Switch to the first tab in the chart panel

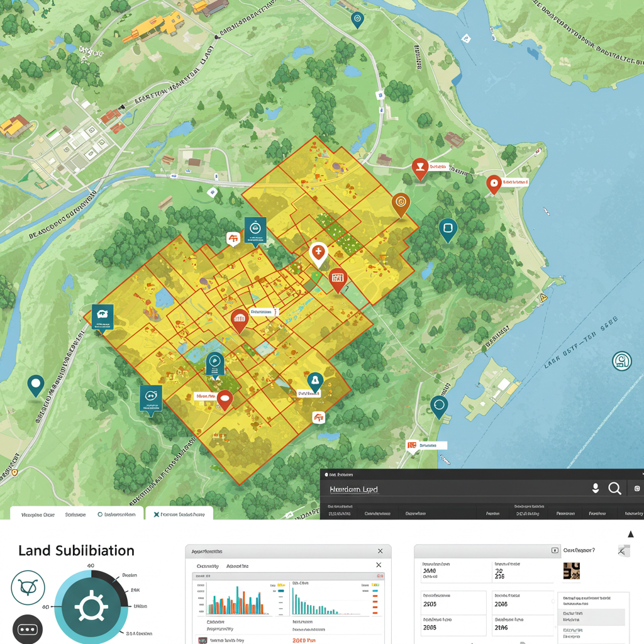click(208, 566)
